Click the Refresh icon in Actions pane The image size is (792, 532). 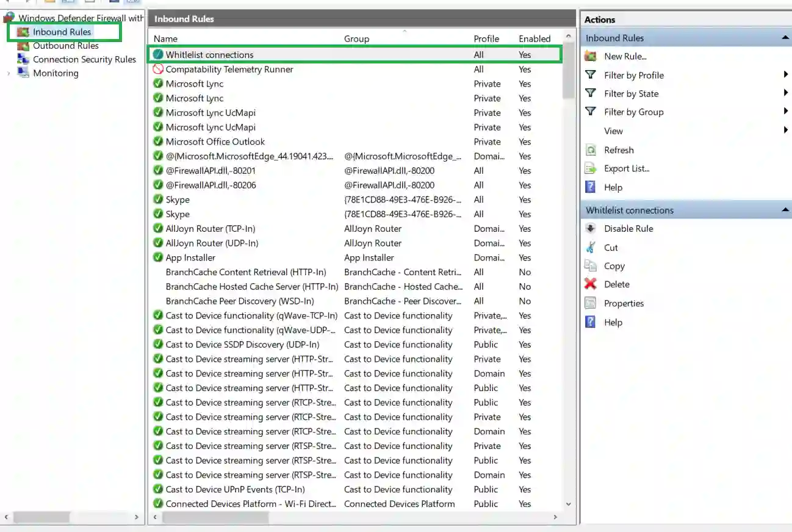click(590, 150)
